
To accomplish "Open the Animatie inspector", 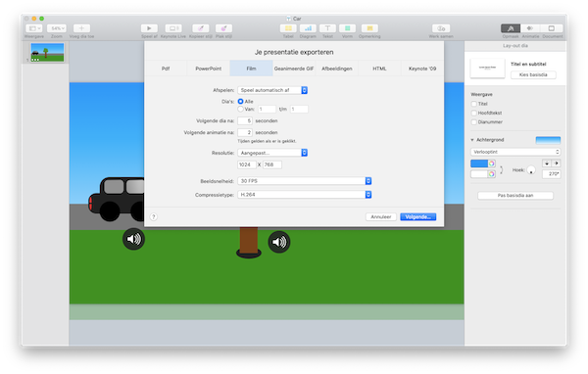I will point(530,28).
